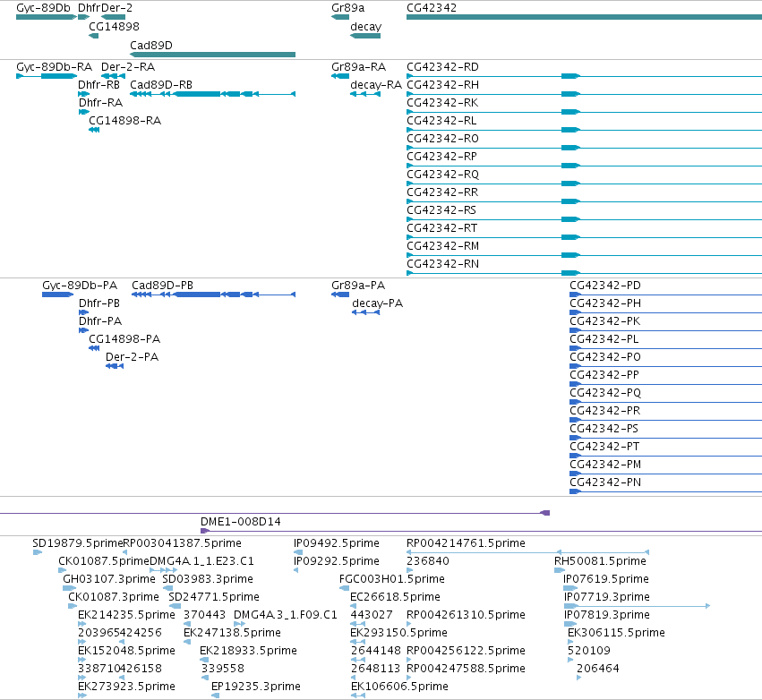Select the long teal CG42342 gene bar
This screenshot has width=762, height=700.
[584, 17]
